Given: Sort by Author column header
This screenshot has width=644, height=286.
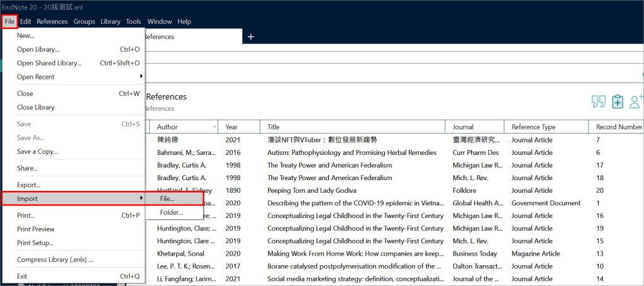Looking at the screenshot, I should pyautogui.click(x=184, y=127).
